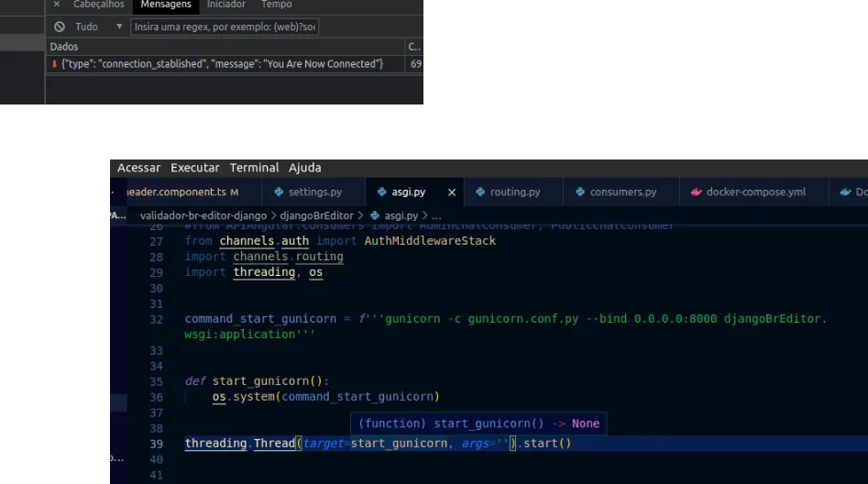Click the clear messages icon
Image resolution: width=868 pixels, height=484 pixels.
(x=60, y=27)
